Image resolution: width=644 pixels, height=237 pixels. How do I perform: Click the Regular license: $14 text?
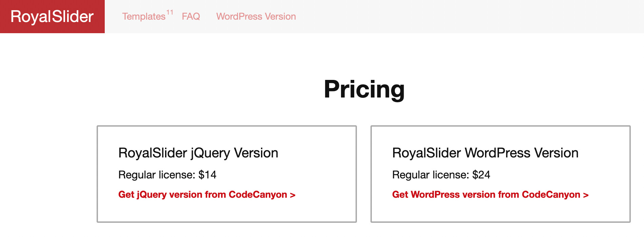[167, 175]
